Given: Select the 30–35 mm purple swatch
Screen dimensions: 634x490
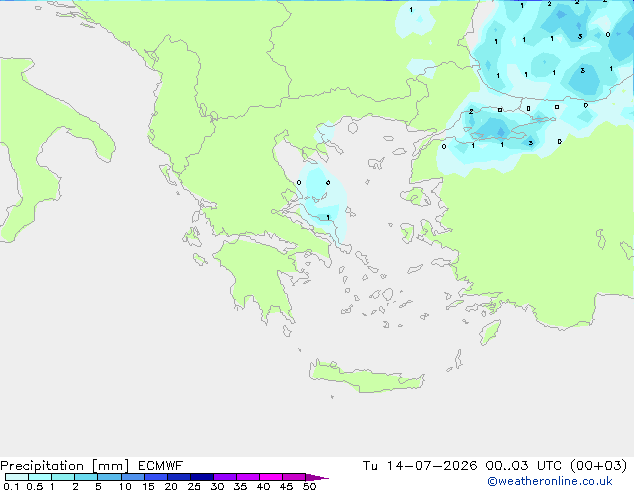Looking at the screenshot, I should point(225,477).
